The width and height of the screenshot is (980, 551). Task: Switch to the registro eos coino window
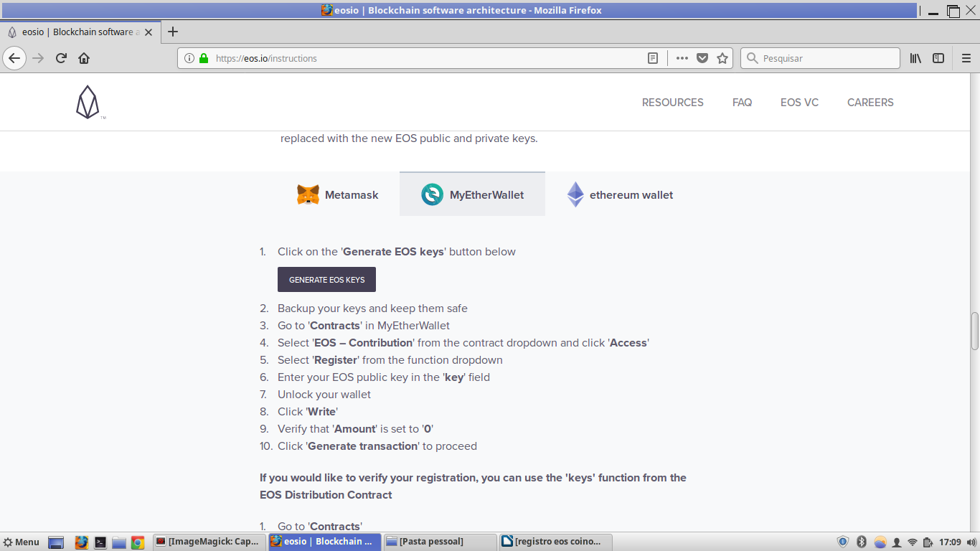point(556,542)
